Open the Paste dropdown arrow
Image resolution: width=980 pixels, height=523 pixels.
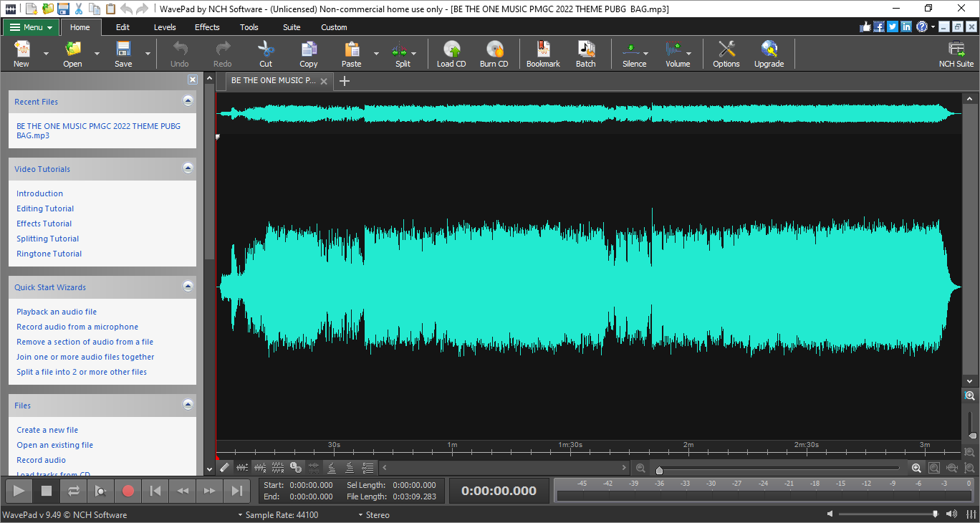pyautogui.click(x=376, y=53)
